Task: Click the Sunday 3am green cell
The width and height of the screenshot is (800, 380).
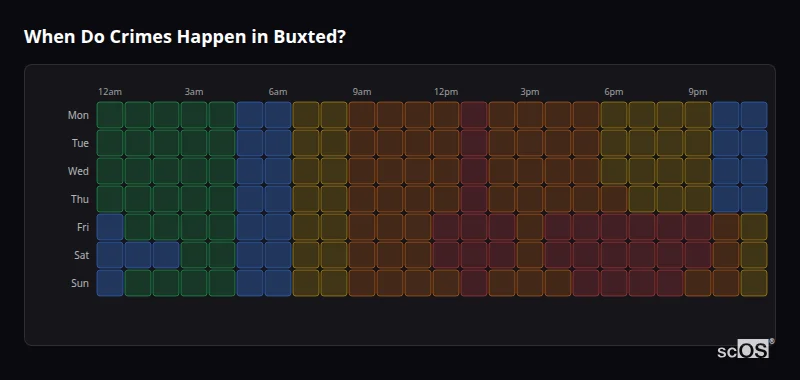Action: tap(194, 283)
